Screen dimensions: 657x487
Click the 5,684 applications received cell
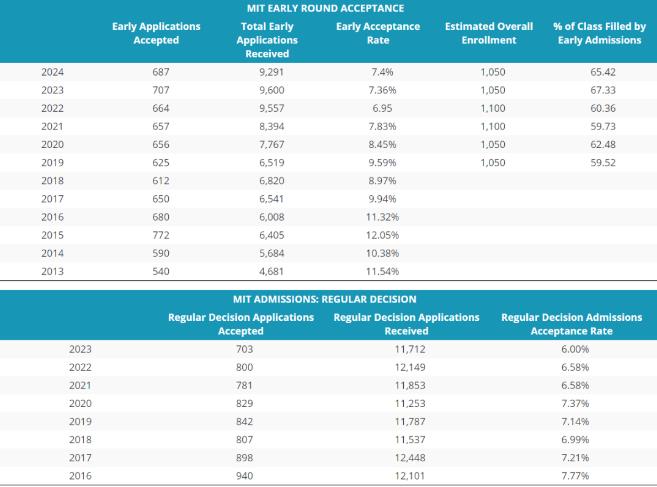pos(272,253)
